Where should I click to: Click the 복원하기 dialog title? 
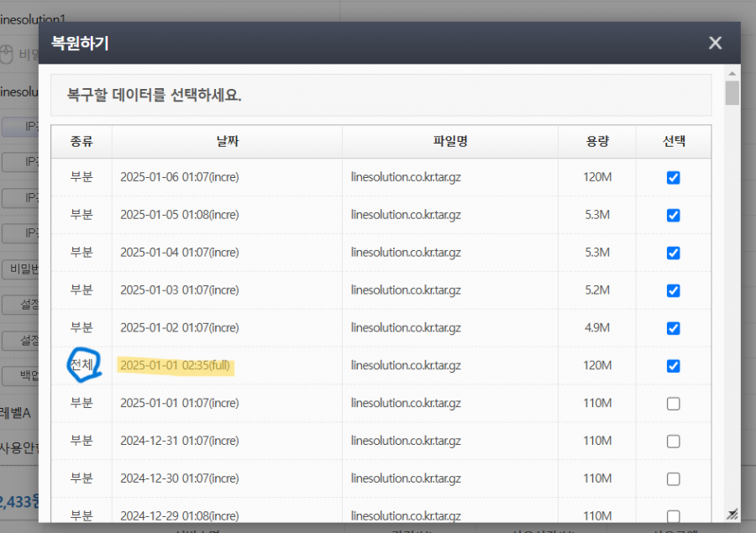(80, 43)
